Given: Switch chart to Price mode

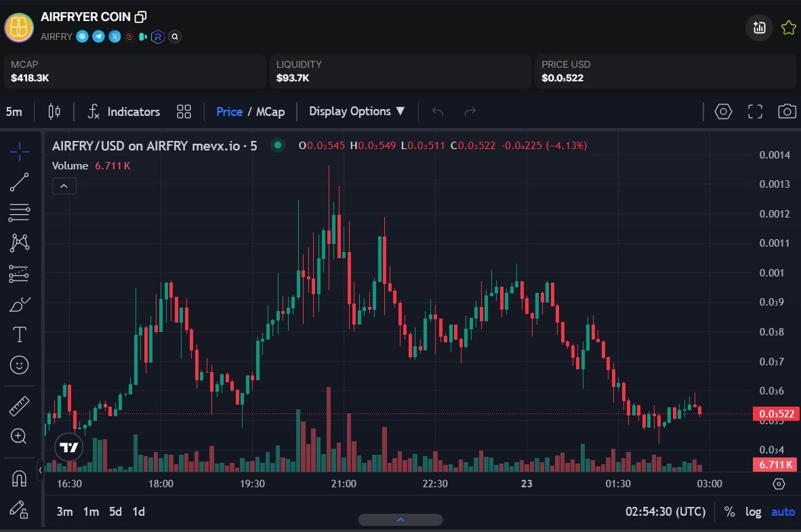Looking at the screenshot, I should coord(229,111).
